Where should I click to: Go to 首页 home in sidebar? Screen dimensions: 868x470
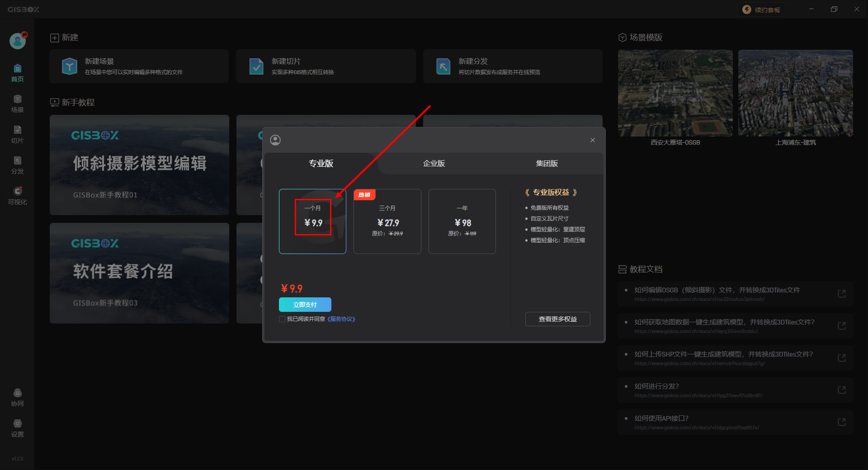coord(17,73)
